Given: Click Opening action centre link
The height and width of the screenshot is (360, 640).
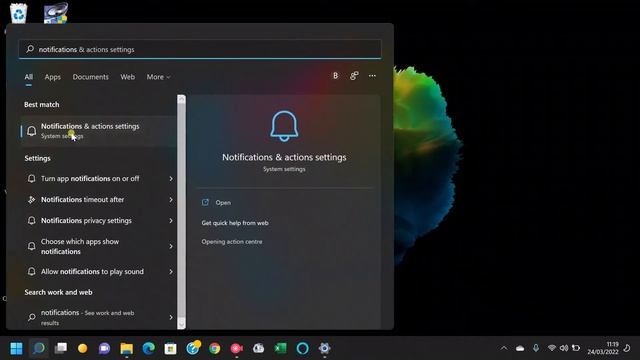Looking at the screenshot, I should [x=232, y=242].
